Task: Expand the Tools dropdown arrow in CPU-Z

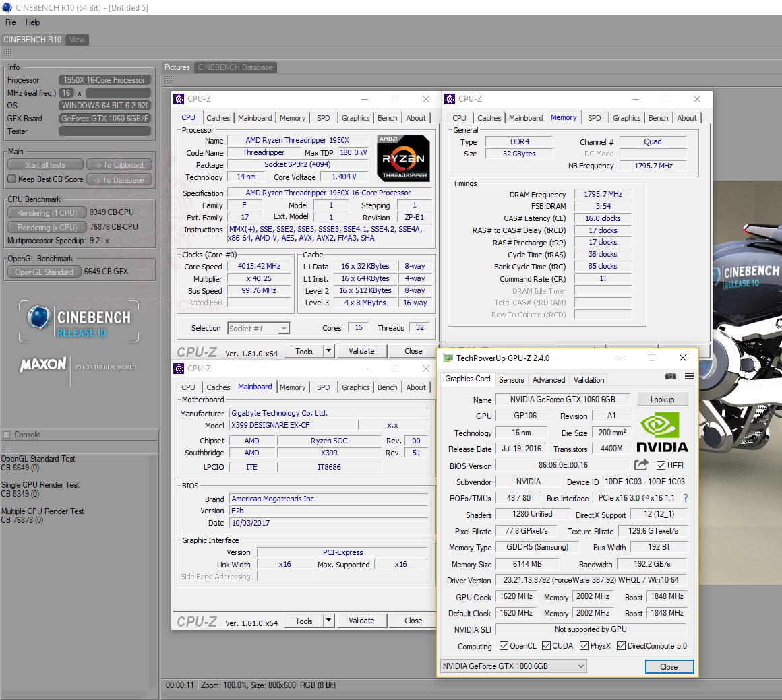Action: pos(329,351)
